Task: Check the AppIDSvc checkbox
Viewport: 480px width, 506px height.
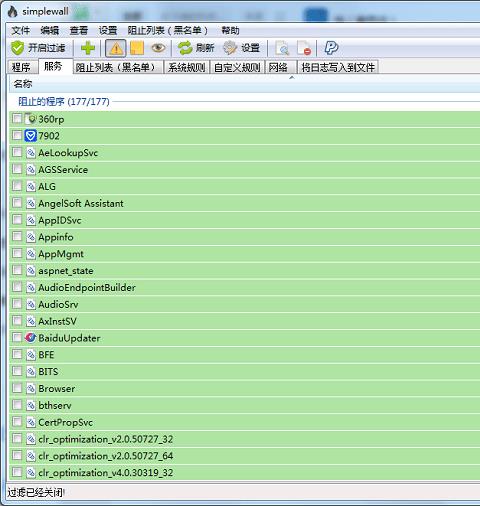Action: tap(17, 219)
